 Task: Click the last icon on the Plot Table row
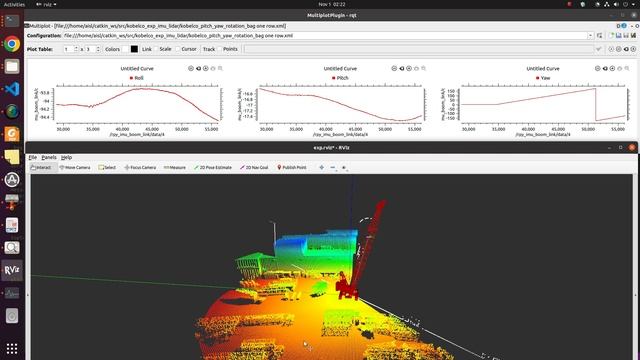pos(633,49)
